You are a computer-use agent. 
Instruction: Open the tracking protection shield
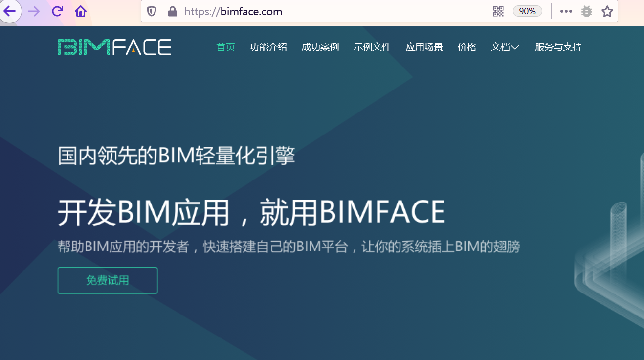[152, 11]
